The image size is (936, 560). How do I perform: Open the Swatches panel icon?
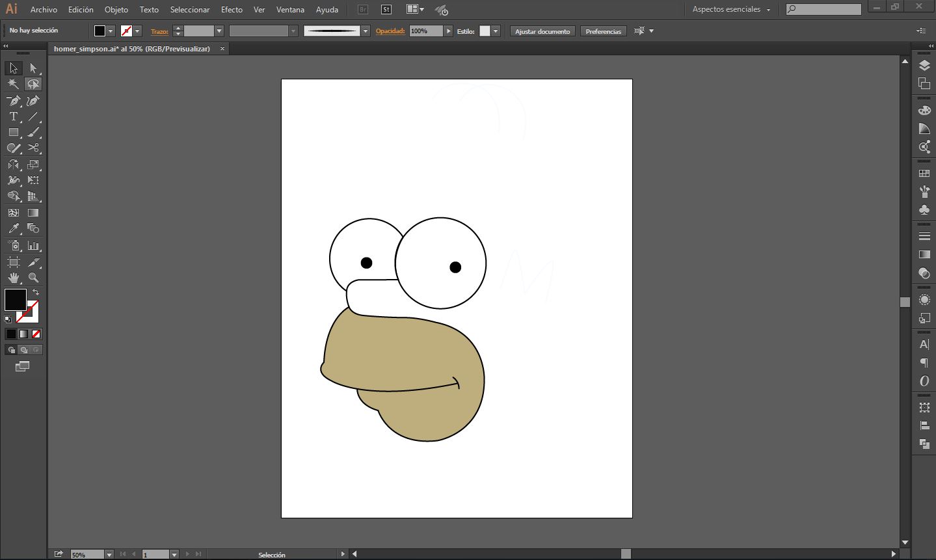924,174
